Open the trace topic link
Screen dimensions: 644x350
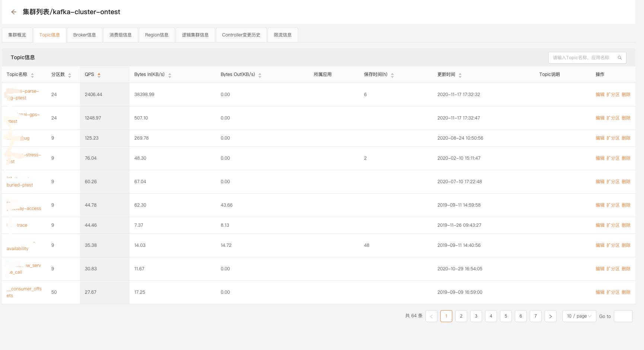[17, 225]
